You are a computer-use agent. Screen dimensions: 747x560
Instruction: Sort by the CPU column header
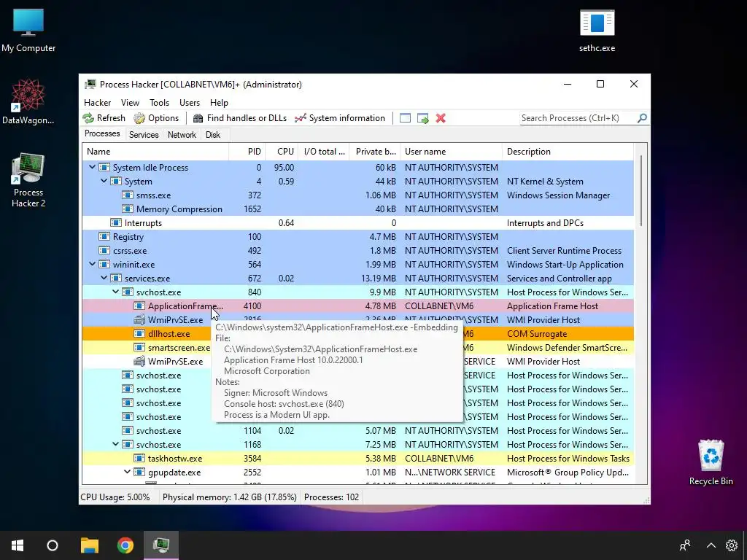point(282,152)
